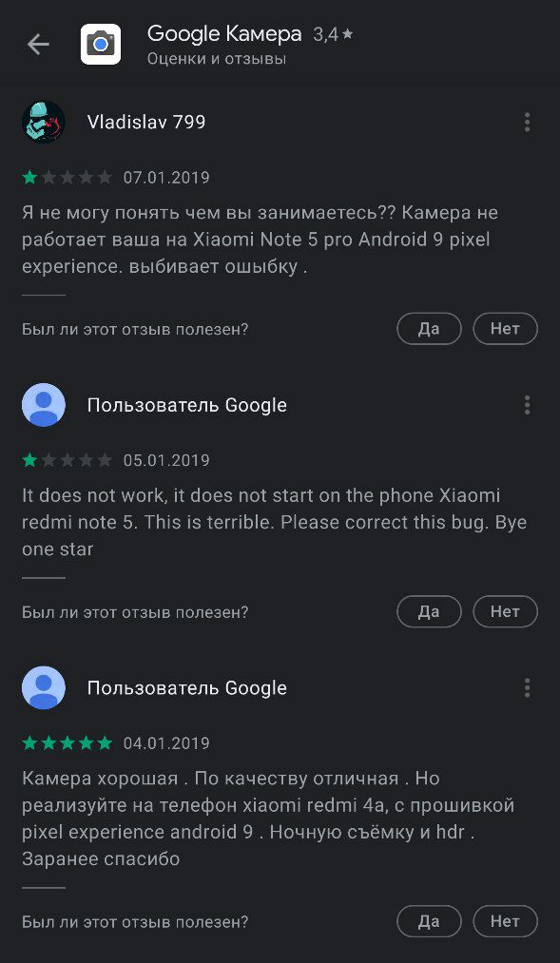This screenshot has width=560, height=963.
Task: Open the Google Камера app icon
Action: pos(101,45)
